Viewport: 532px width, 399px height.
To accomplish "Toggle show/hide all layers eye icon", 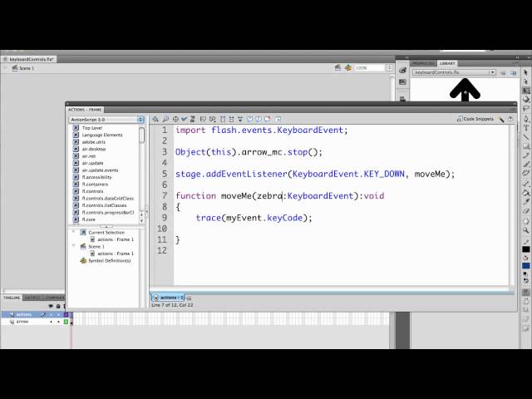I will coord(52,306).
